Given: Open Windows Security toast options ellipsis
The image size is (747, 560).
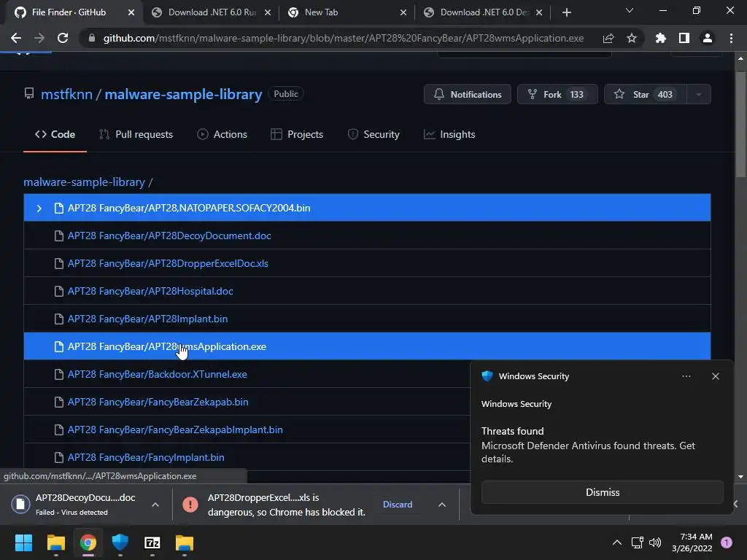Looking at the screenshot, I should [686, 376].
